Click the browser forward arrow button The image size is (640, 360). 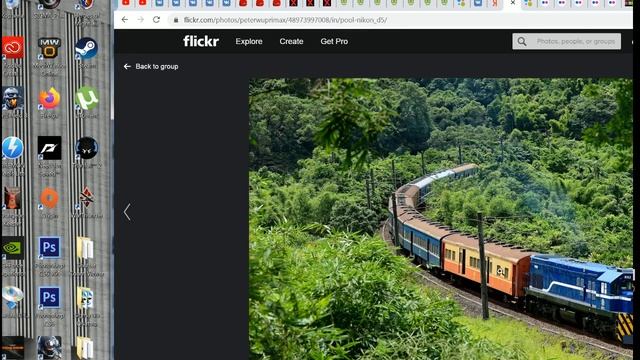tap(140, 20)
